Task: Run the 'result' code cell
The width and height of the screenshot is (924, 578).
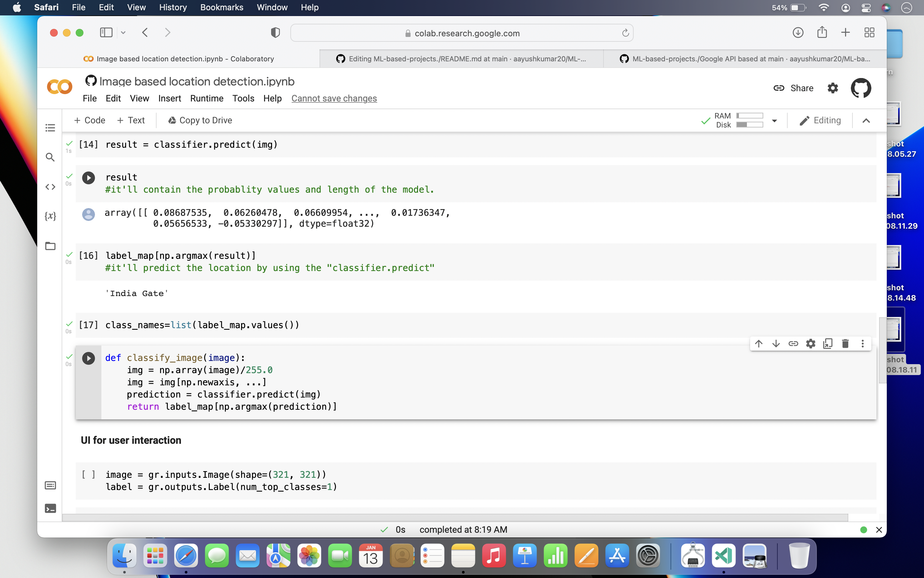Action: coord(89,178)
